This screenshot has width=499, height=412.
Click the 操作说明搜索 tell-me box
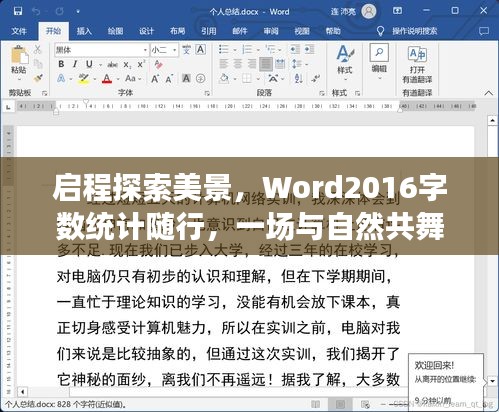pyautogui.click(x=407, y=31)
